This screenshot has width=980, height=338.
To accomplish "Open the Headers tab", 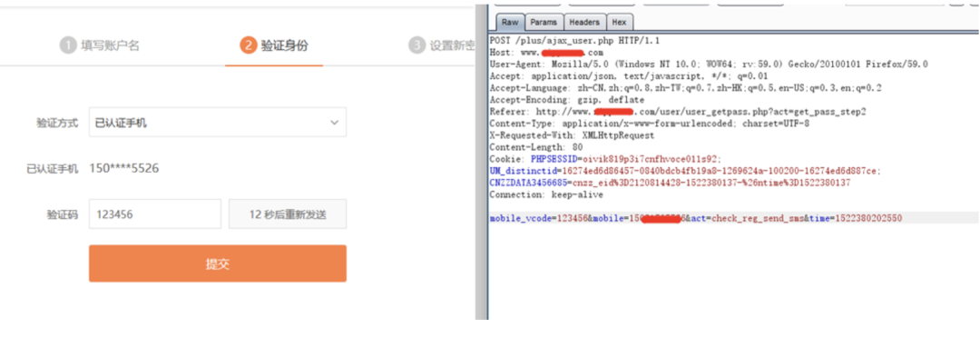I will [x=584, y=22].
